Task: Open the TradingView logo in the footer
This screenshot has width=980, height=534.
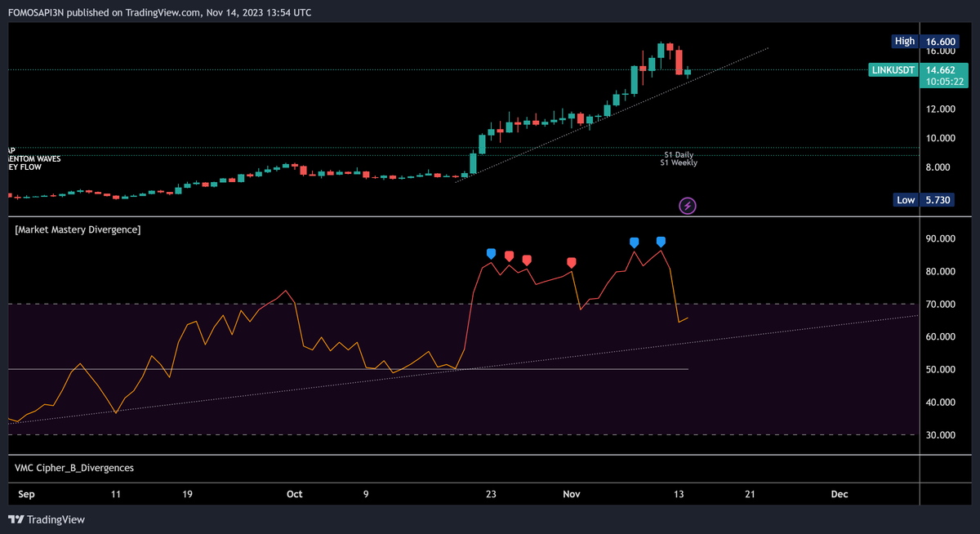Action: (x=47, y=518)
